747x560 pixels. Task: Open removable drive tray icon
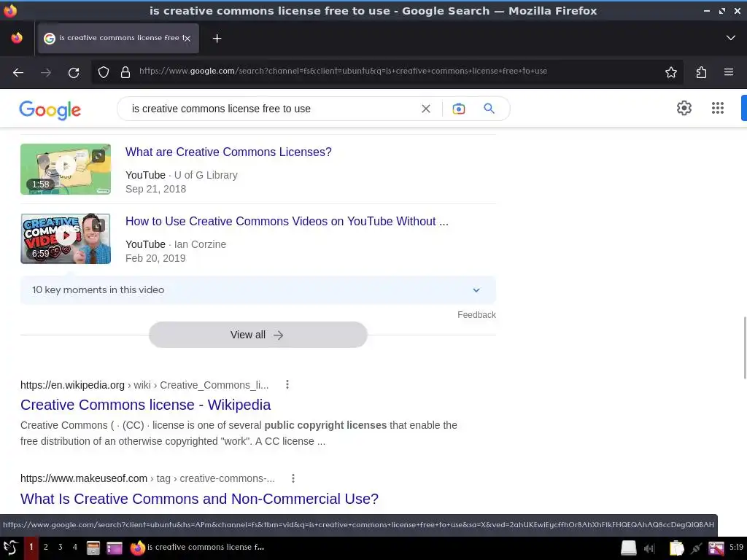pyautogui.click(x=628, y=548)
